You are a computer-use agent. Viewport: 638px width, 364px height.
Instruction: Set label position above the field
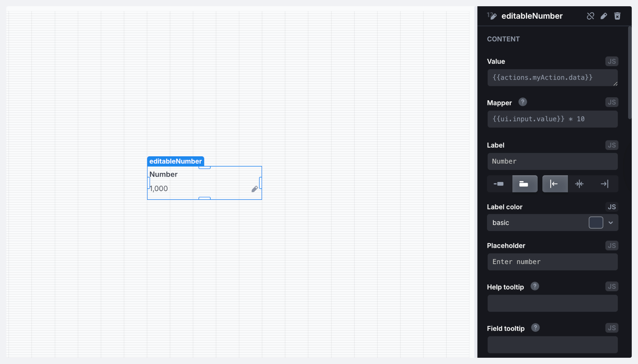coord(524,184)
